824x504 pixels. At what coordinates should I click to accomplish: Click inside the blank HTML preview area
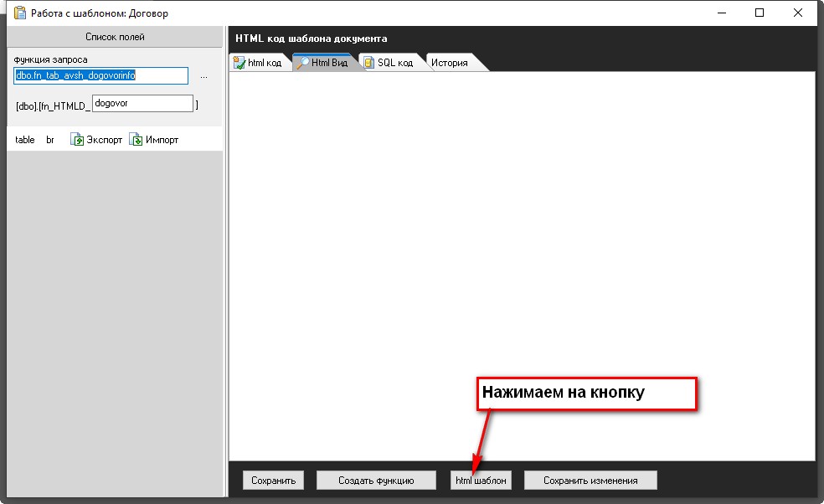click(521, 251)
